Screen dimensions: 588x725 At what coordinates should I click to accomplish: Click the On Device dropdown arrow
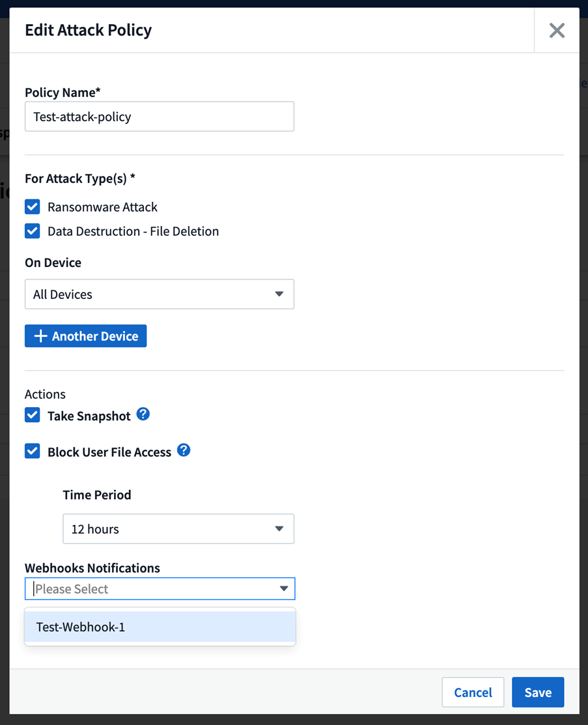point(279,294)
